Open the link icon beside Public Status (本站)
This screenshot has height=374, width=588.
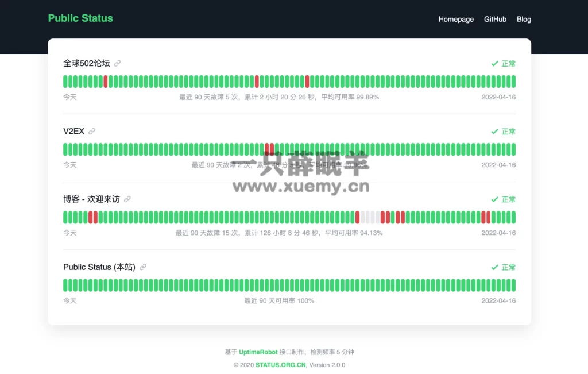(x=143, y=267)
